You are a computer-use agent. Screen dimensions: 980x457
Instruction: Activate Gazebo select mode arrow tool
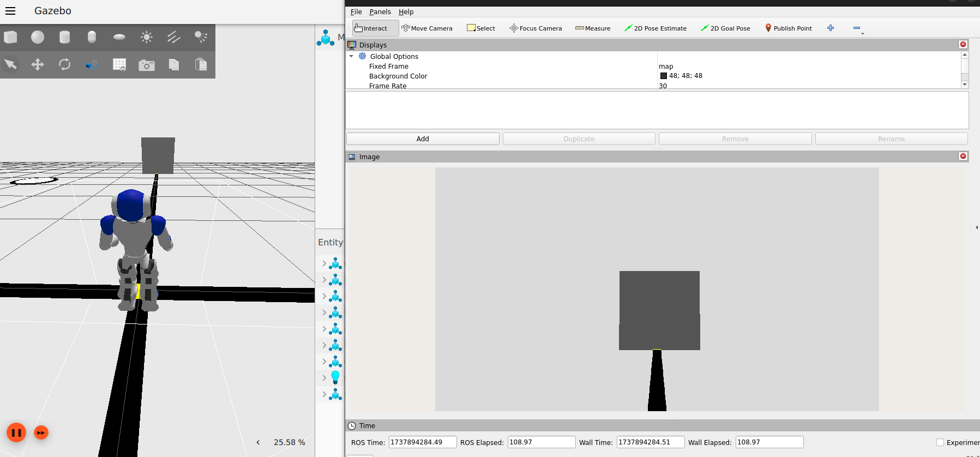(x=10, y=64)
